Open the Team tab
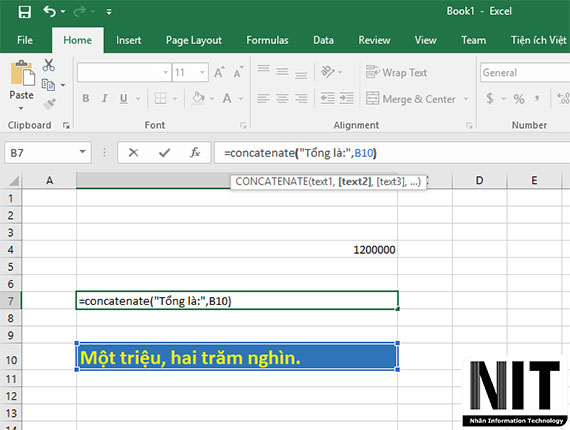The width and height of the screenshot is (570, 430). [473, 40]
